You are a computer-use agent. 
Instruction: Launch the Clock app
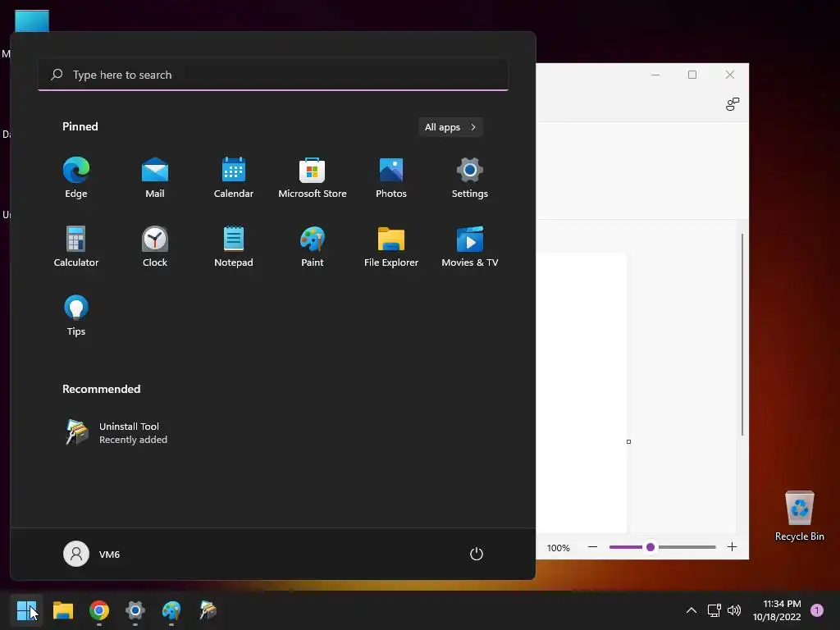click(155, 246)
